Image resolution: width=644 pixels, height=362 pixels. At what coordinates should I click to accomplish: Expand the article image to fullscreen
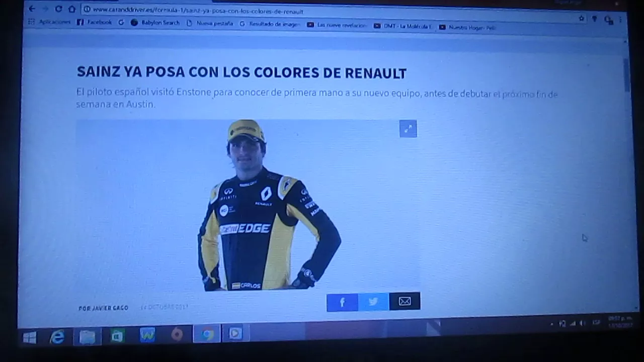click(x=408, y=129)
